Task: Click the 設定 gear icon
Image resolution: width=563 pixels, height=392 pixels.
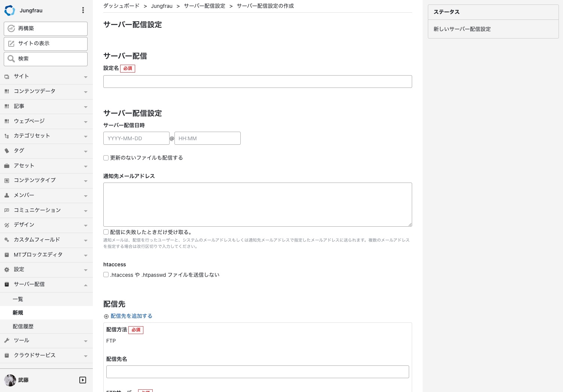Action: pos(7,270)
